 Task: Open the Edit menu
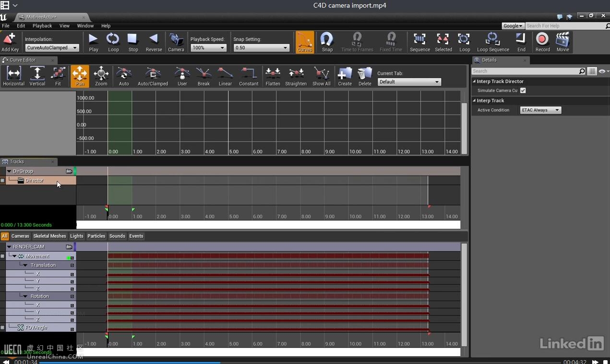(21, 25)
